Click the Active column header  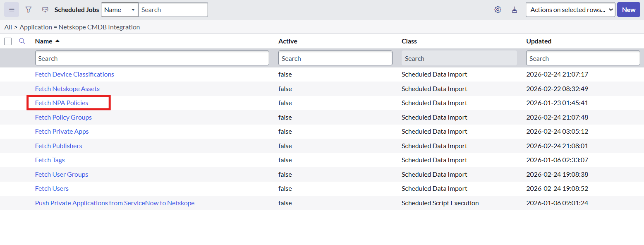[288, 41]
